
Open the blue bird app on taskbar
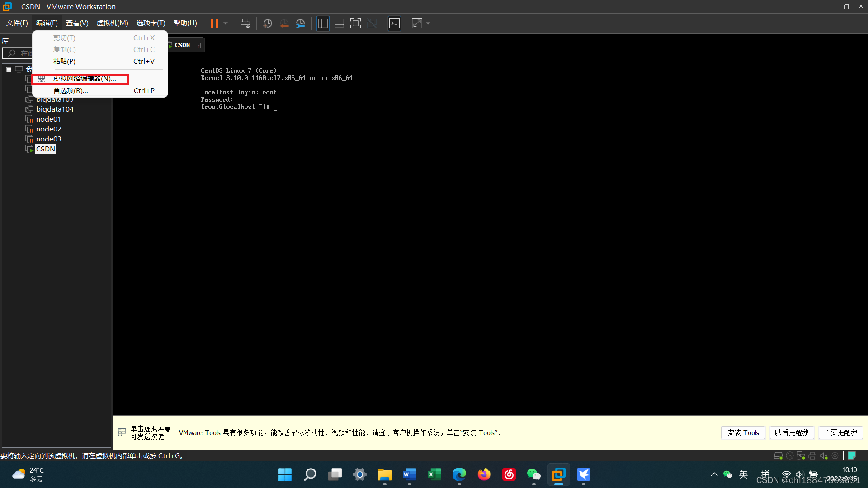pyautogui.click(x=584, y=474)
